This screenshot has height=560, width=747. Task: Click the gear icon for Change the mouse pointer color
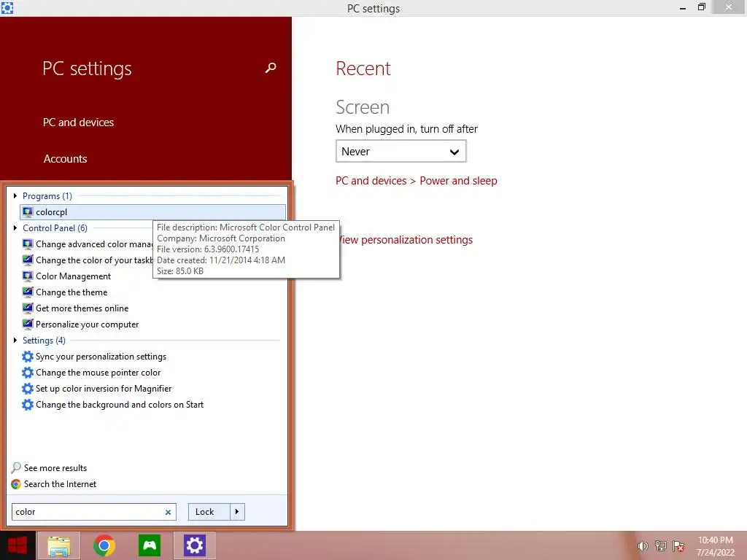point(28,373)
